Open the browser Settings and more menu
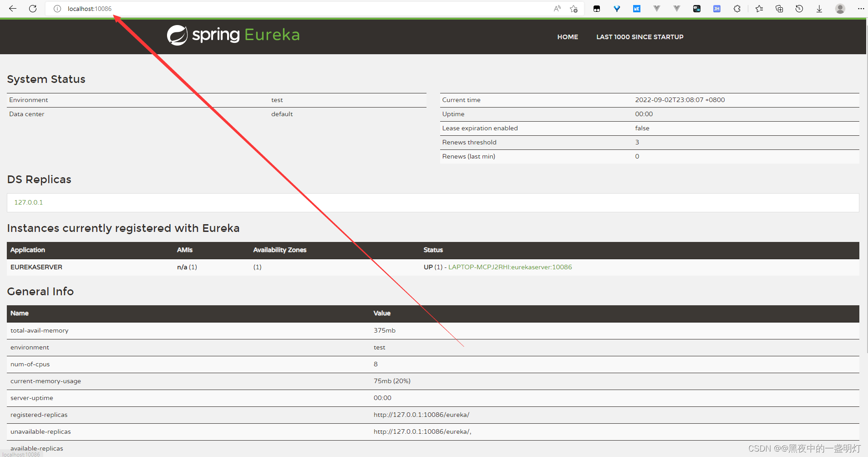This screenshot has height=457, width=868. point(861,9)
